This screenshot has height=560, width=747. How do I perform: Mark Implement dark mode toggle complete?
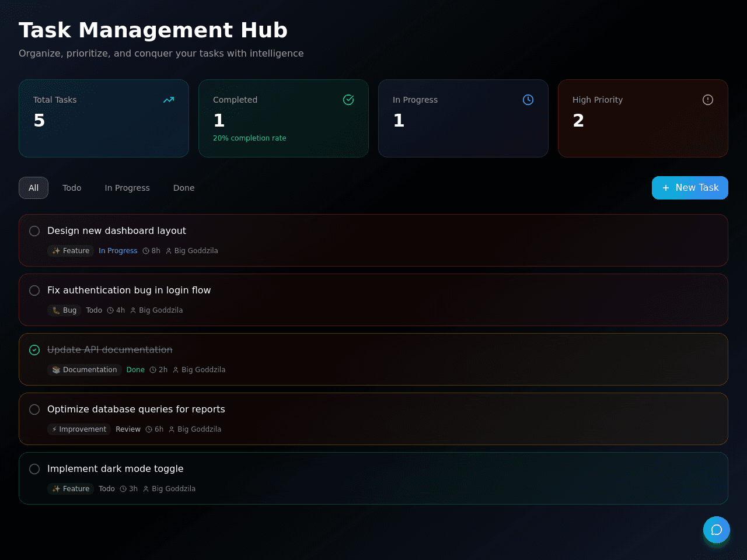34,469
